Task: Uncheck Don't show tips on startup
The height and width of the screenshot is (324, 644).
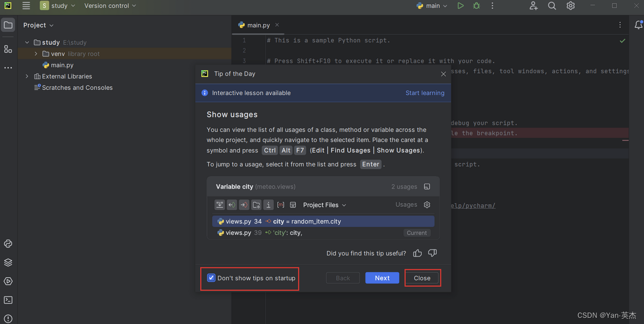Action: pyautogui.click(x=211, y=277)
